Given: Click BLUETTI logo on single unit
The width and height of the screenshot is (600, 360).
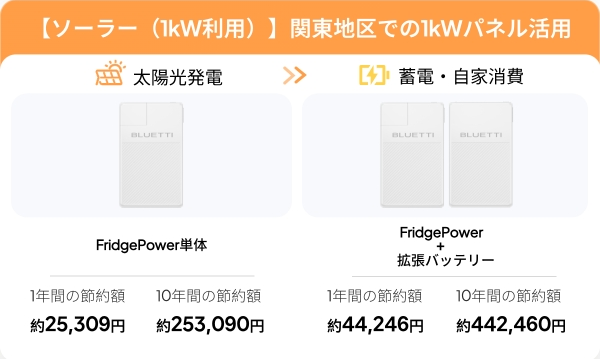Looking at the screenshot, I should 152,135.
